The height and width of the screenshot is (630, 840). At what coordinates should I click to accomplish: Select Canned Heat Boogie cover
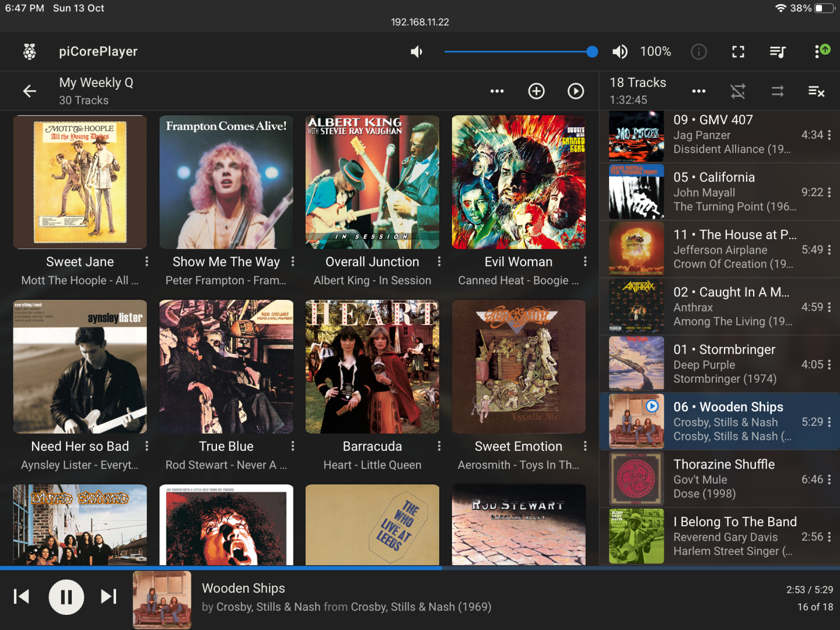coord(519,182)
